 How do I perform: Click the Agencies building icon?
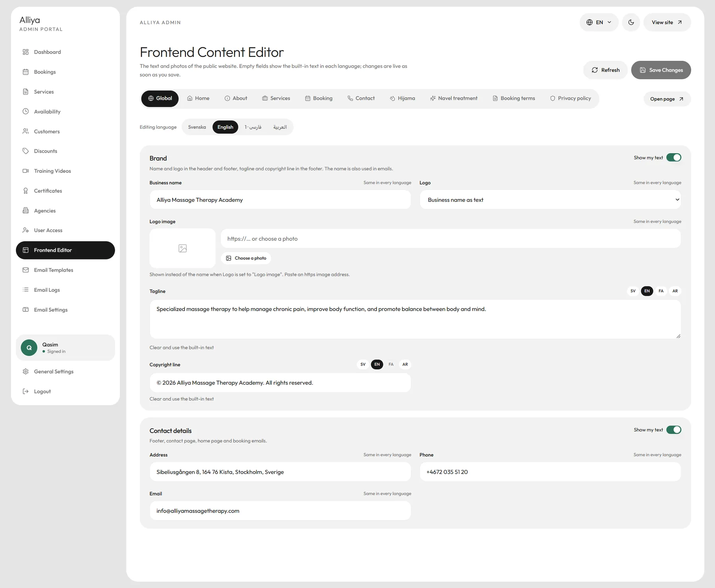[26, 211]
